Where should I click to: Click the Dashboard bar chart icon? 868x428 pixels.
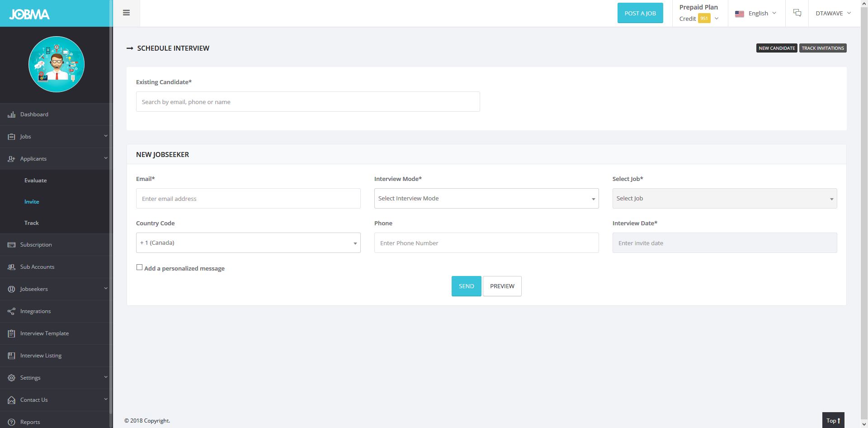tap(11, 114)
